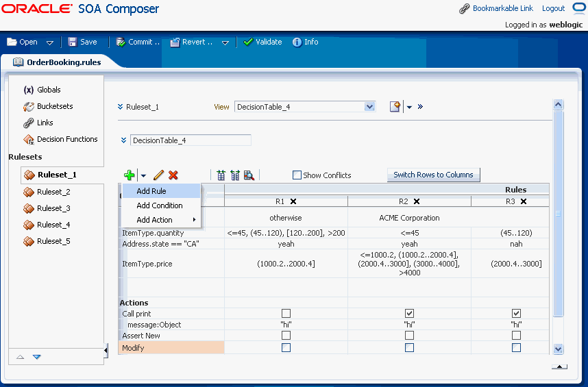The height and width of the screenshot is (387, 588).
Task: Collapse the Ruleset_1 section chevron
Action: tap(121, 107)
